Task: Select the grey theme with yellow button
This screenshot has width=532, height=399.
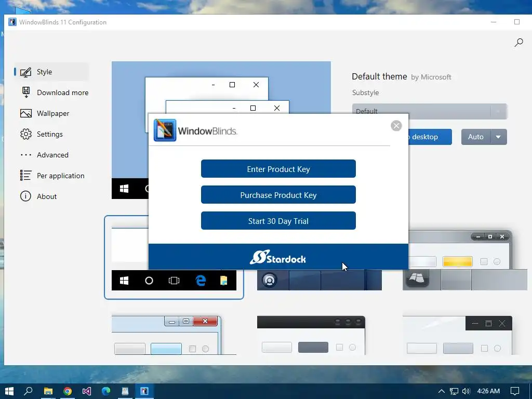Action: tap(465, 261)
